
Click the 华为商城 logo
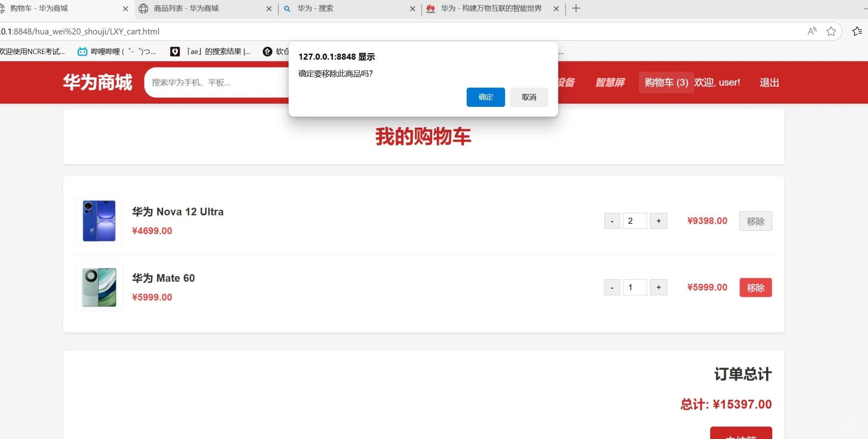(x=97, y=82)
